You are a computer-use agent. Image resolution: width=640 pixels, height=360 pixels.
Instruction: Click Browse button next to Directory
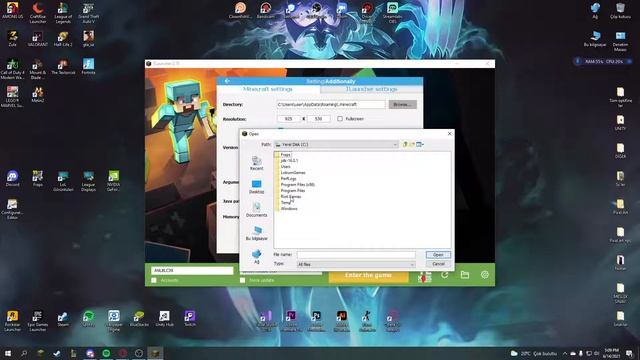[x=402, y=104]
